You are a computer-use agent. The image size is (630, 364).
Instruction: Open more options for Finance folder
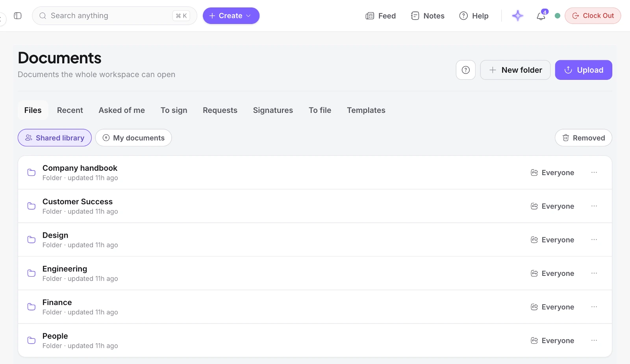[594, 307]
